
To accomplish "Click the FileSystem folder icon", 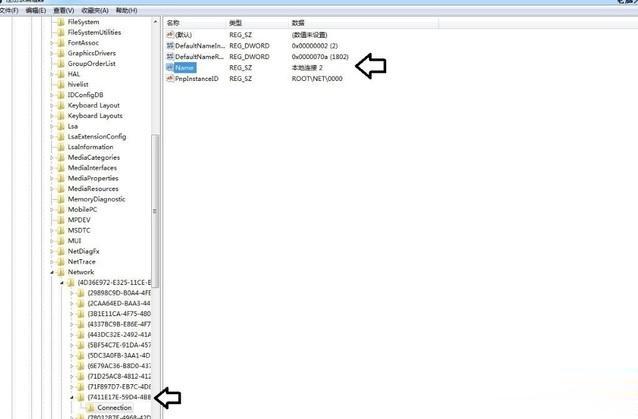I will click(x=61, y=22).
